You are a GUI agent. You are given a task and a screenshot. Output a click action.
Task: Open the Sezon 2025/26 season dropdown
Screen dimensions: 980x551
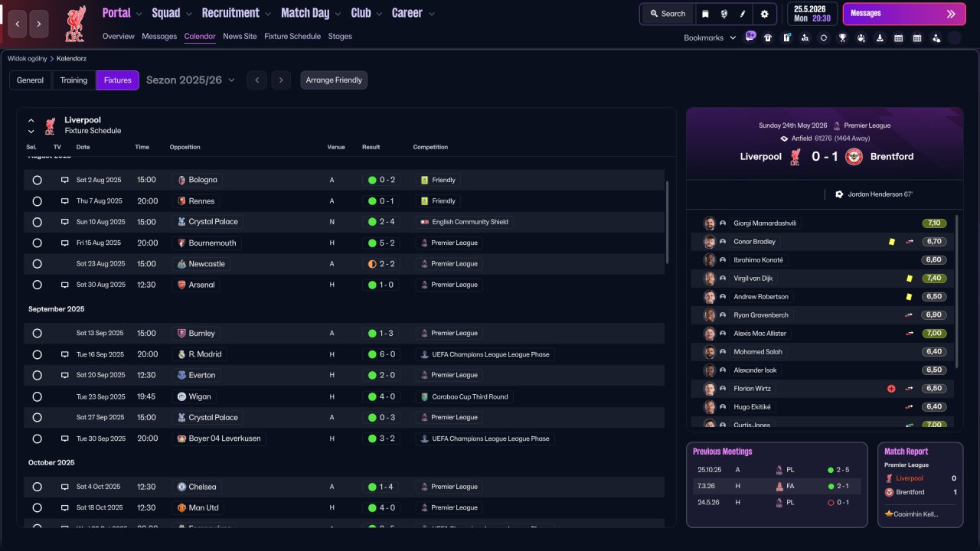tap(191, 80)
